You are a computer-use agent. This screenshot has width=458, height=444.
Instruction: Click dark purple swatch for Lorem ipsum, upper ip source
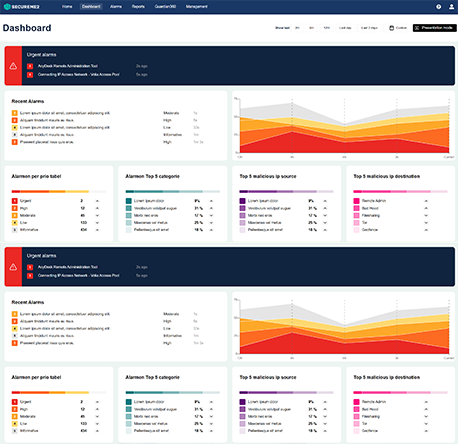click(x=242, y=201)
